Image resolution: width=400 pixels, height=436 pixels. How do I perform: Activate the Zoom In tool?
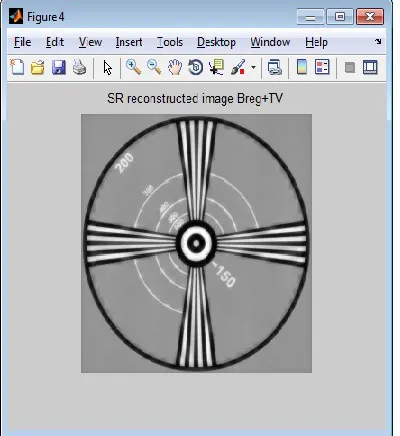pos(133,67)
